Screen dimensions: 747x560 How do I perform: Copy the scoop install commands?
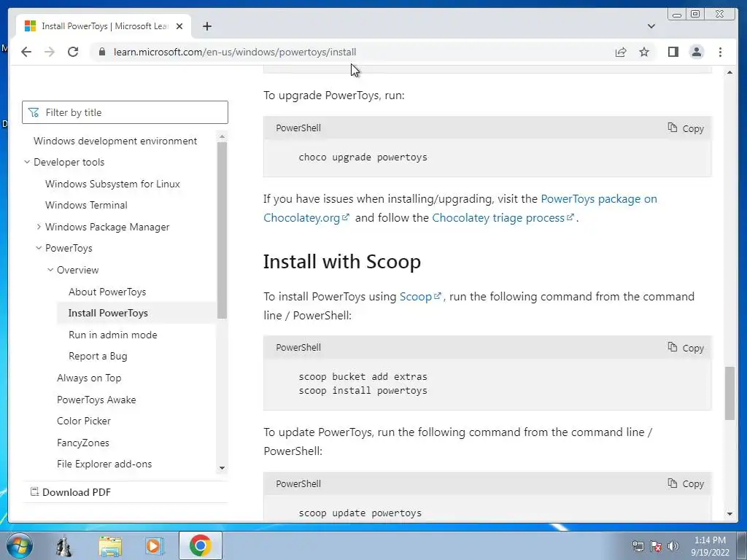coord(686,348)
